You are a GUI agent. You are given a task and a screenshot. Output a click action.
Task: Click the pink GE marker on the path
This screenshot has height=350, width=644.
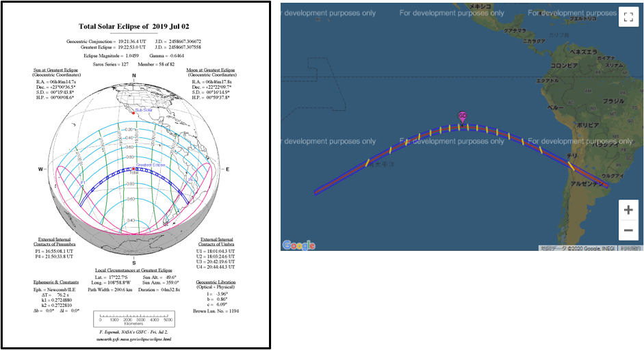pyautogui.click(x=463, y=116)
